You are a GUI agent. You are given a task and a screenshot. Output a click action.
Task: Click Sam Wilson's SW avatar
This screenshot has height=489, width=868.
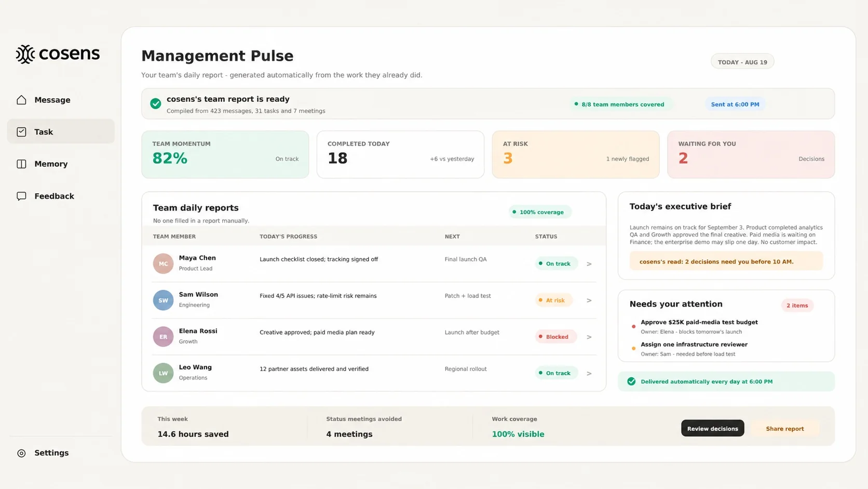click(163, 300)
